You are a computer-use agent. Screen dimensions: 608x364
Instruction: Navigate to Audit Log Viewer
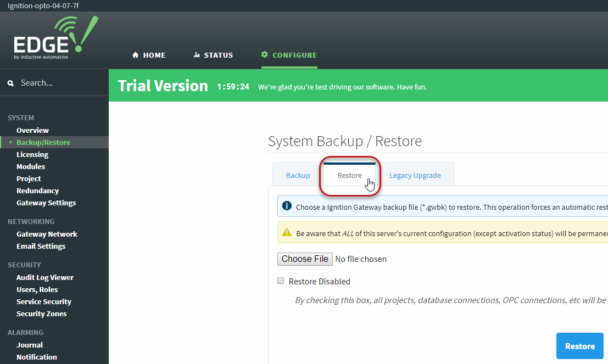point(44,277)
